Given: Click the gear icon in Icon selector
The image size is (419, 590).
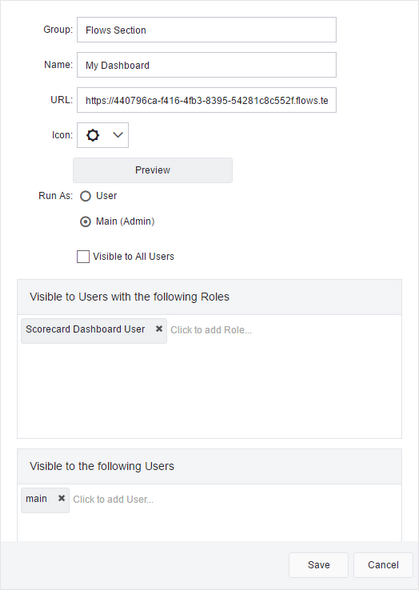Looking at the screenshot, I should [x=93, y=135].
